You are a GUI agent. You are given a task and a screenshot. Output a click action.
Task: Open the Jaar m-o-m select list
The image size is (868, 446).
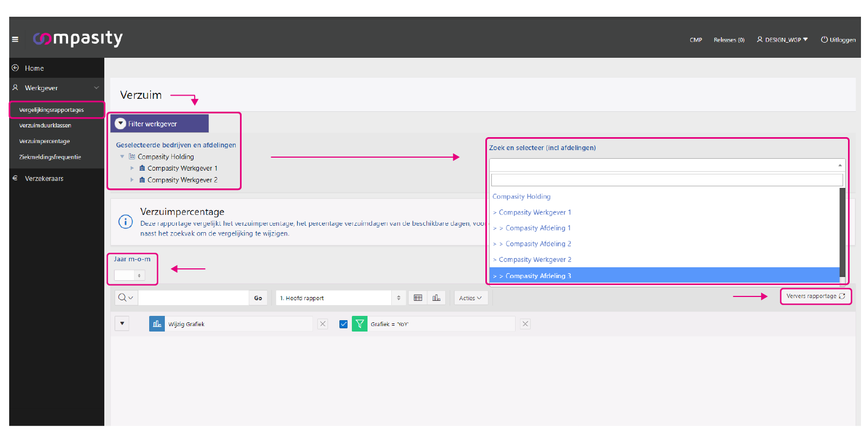click(130, 275)
